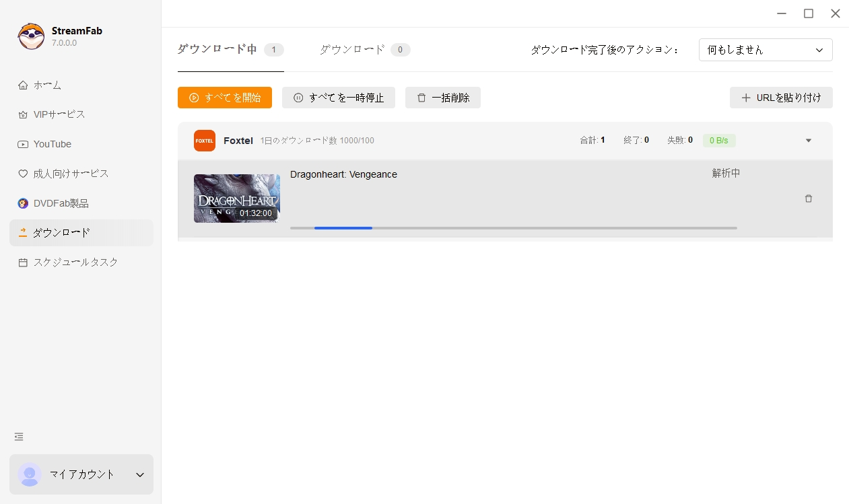
Task: Delete the Dragonheart: Vengeance download via its trash icon
Action: click(809, 199)
